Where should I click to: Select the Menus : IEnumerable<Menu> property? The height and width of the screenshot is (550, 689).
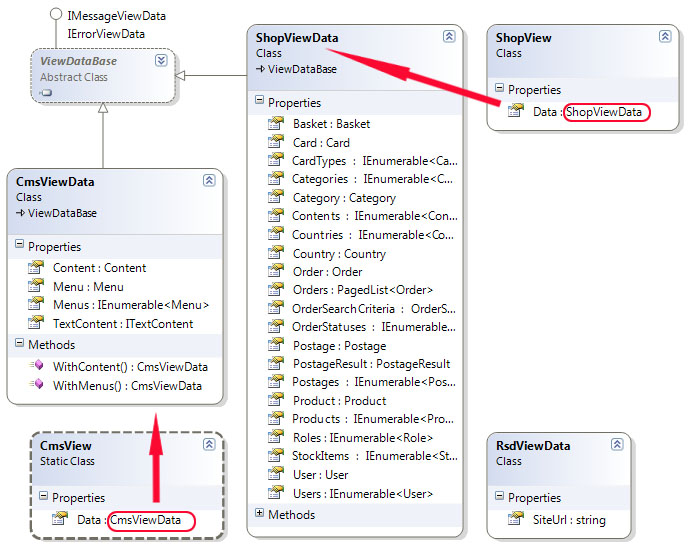click(130, 305)
